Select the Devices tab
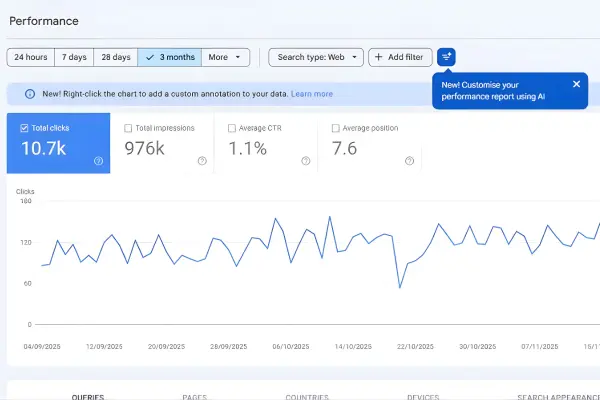 (423, 396)
